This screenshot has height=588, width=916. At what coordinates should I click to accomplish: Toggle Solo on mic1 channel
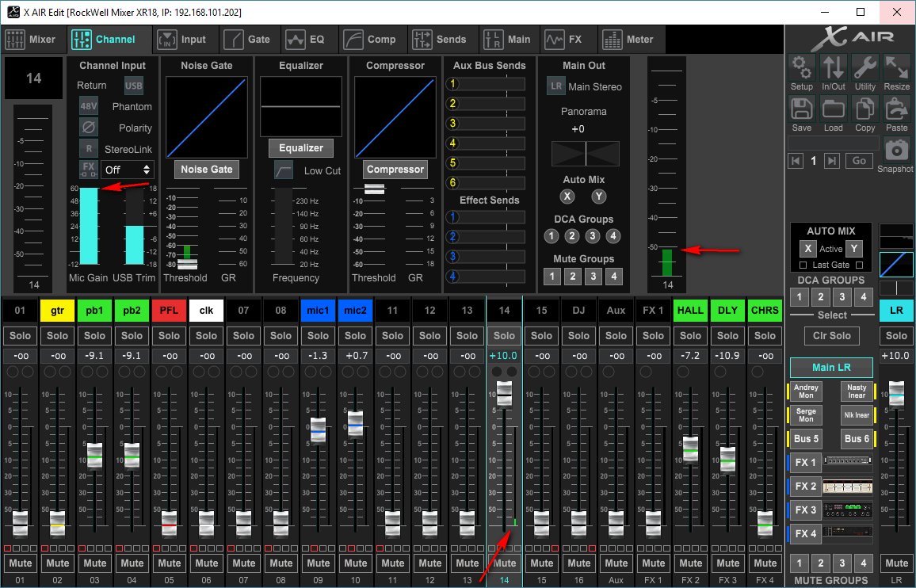tap(318, 335)
